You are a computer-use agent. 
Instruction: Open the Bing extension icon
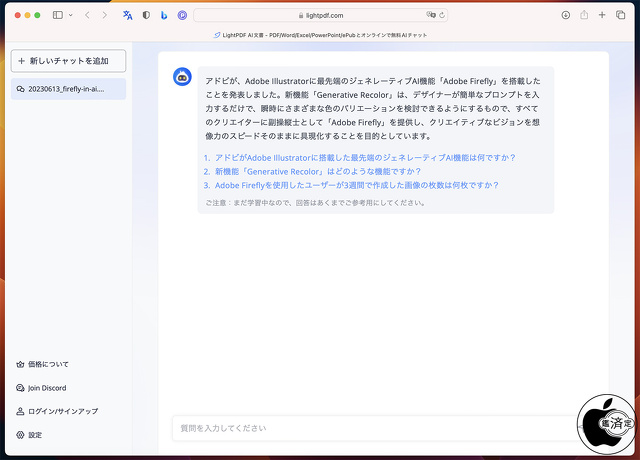164,15
